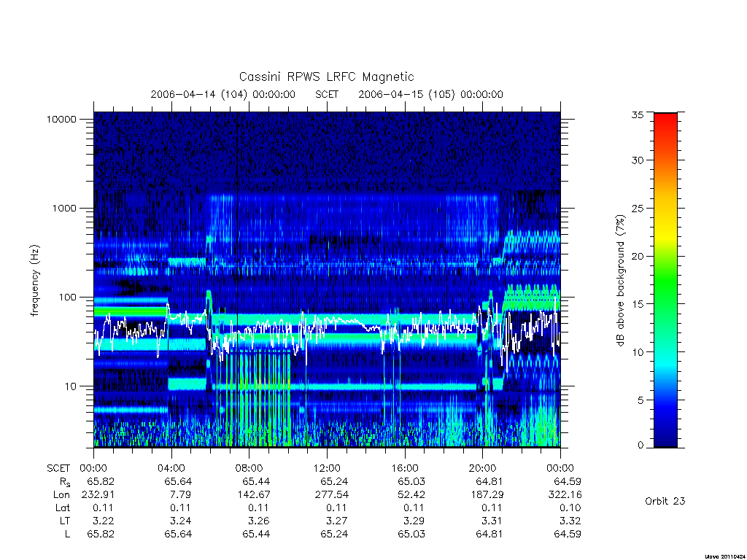Screen dimensions: 747x560
Task: Click the SCET row label below the plot
Action: 58,468
